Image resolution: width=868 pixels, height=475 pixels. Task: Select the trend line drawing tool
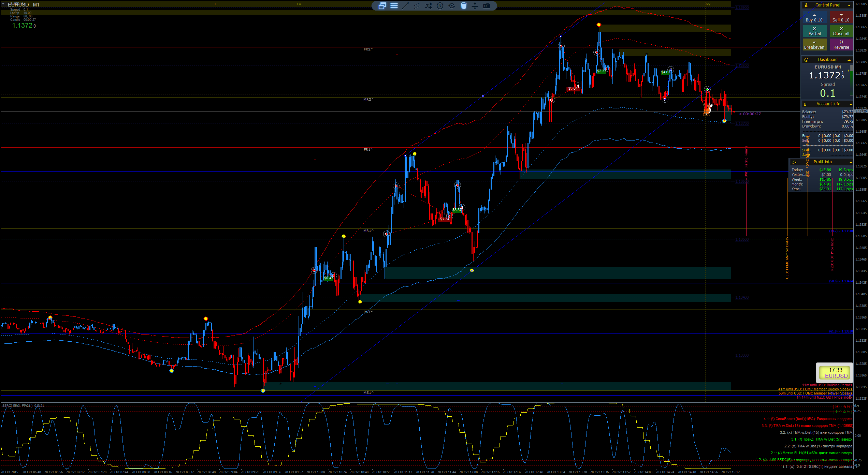click(405, 6)
